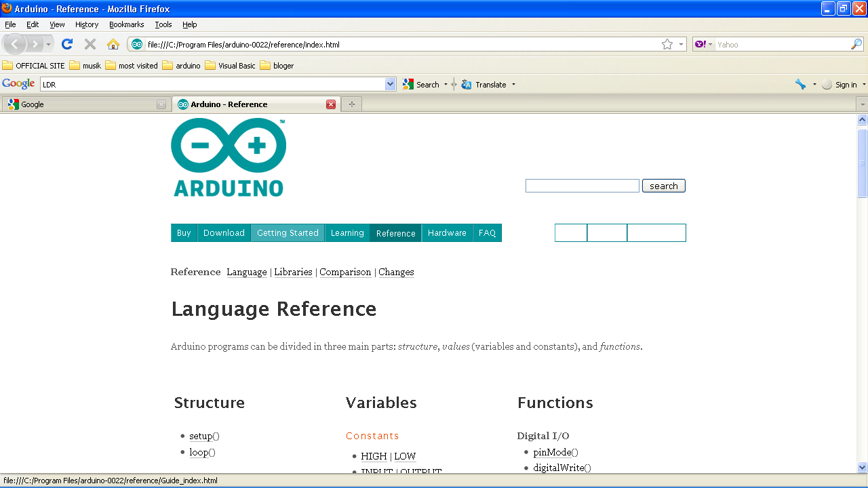Click the Arduino site icon in address bar
This screenshot has height=488, width=868.
click(x=137, y=45)
